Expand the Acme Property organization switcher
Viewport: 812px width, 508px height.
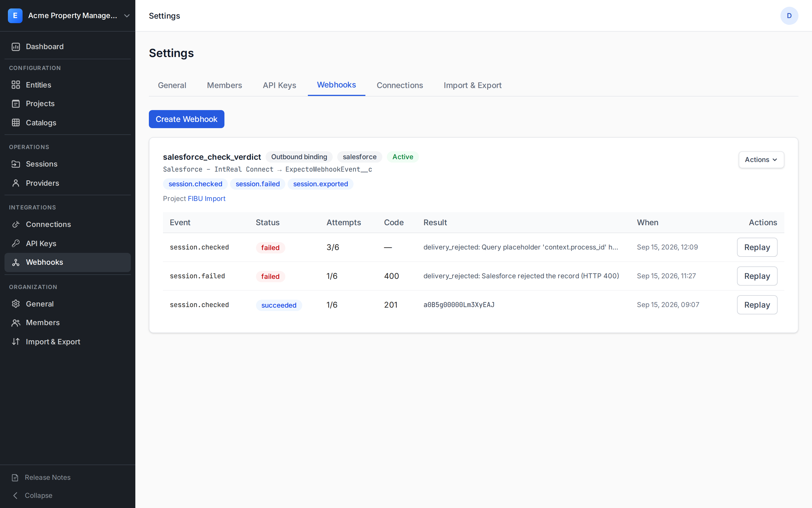(127, 16)
